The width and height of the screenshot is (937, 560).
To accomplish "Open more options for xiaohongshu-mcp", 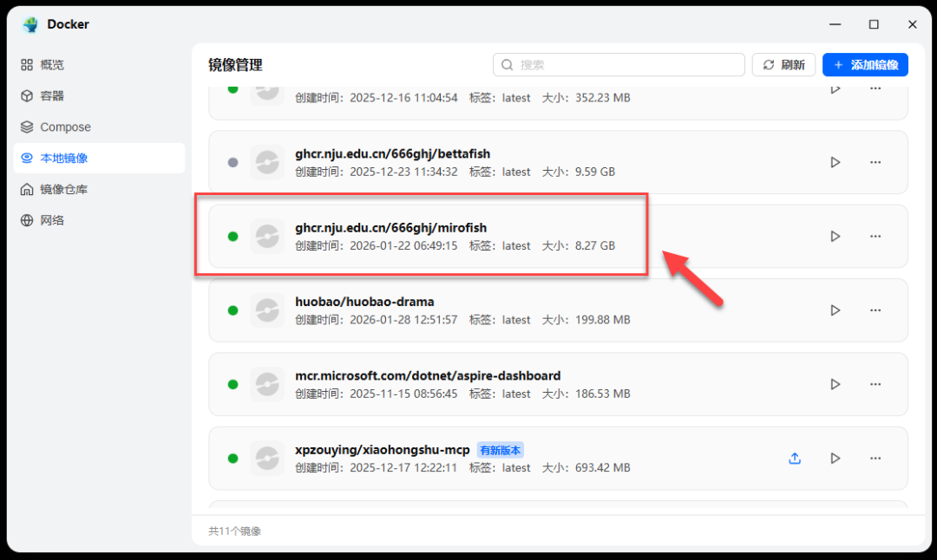I will pos(875,459).
